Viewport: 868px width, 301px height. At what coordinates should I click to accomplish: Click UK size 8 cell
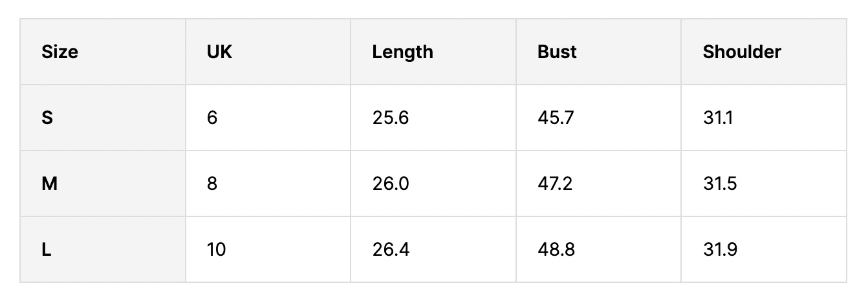(212, 184)
